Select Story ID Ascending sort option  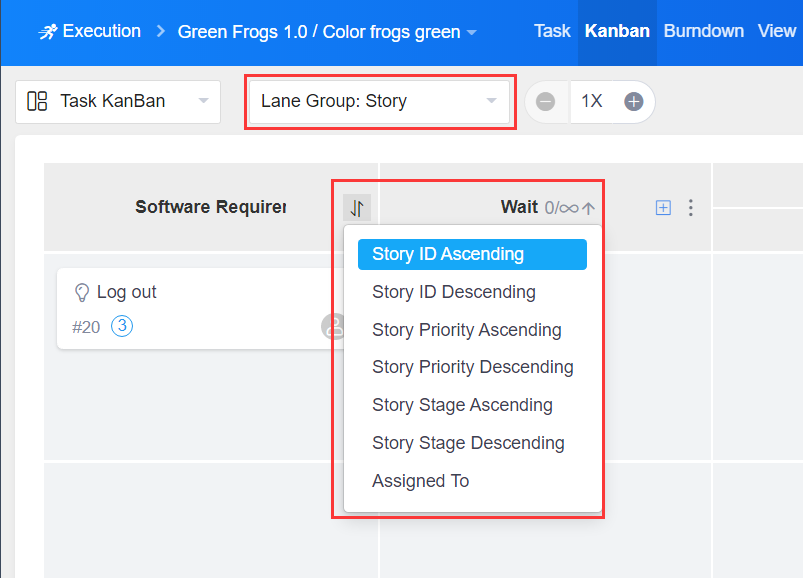click(471, 254)
